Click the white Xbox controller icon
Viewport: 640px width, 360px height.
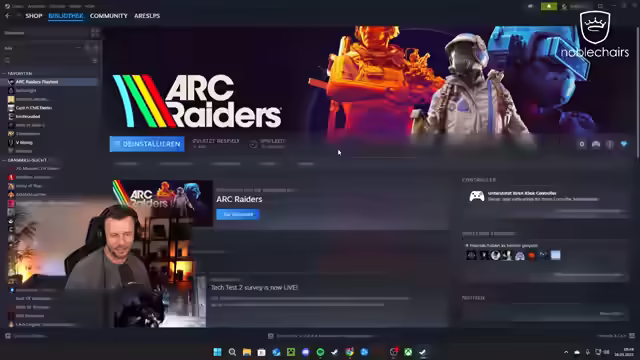[x=476, y=196]
